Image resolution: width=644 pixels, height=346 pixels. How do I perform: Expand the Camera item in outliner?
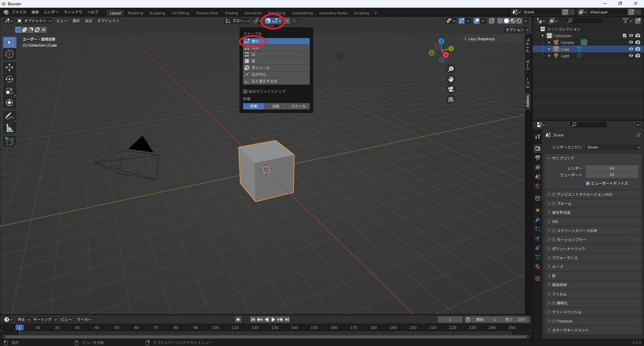(x=549, y=42)
